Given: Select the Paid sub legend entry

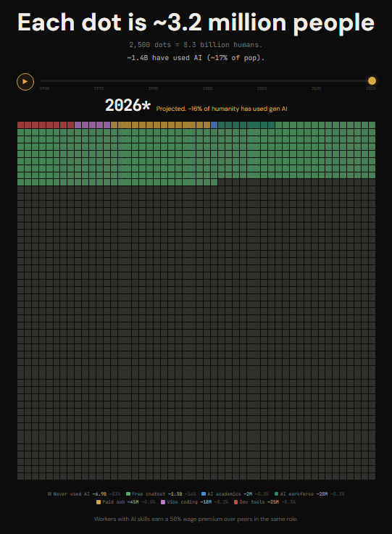Looking at the screenshot, I should 125,502.
